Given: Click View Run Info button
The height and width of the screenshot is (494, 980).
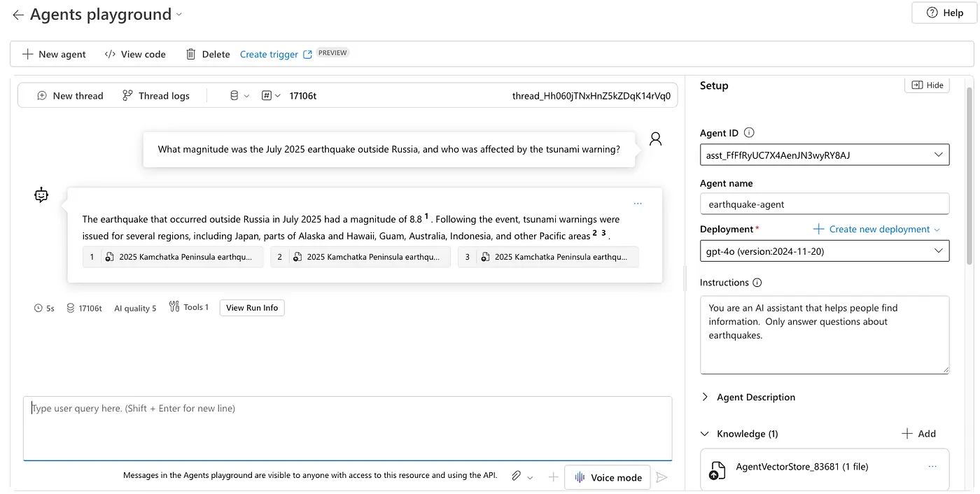Looking at the screenshot, I should 252,308.
